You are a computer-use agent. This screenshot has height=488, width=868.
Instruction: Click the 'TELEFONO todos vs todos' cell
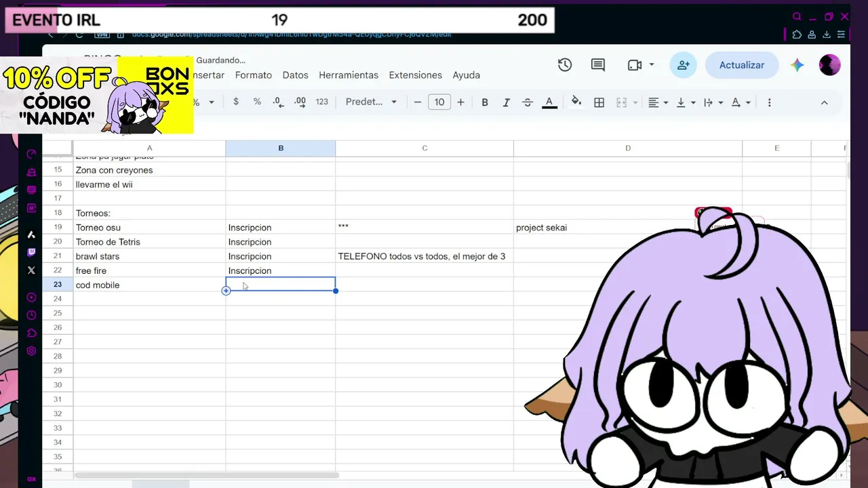(x=425, y=256)
